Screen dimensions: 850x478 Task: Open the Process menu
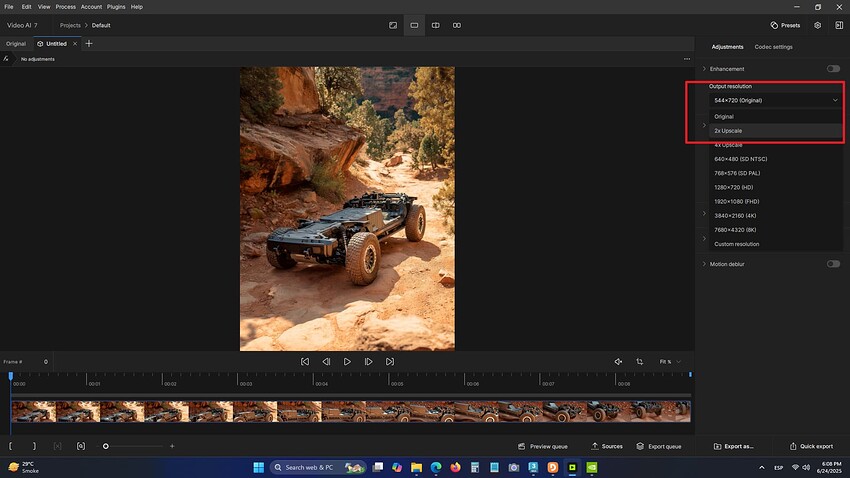(66, 7)
